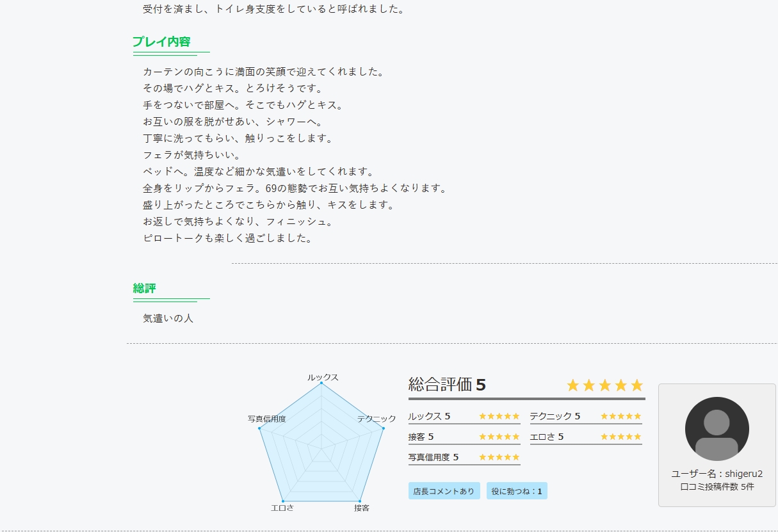Click the 総評 section heading
The image size is (778, 532).
pyautogui.click(x=145, y=288)
